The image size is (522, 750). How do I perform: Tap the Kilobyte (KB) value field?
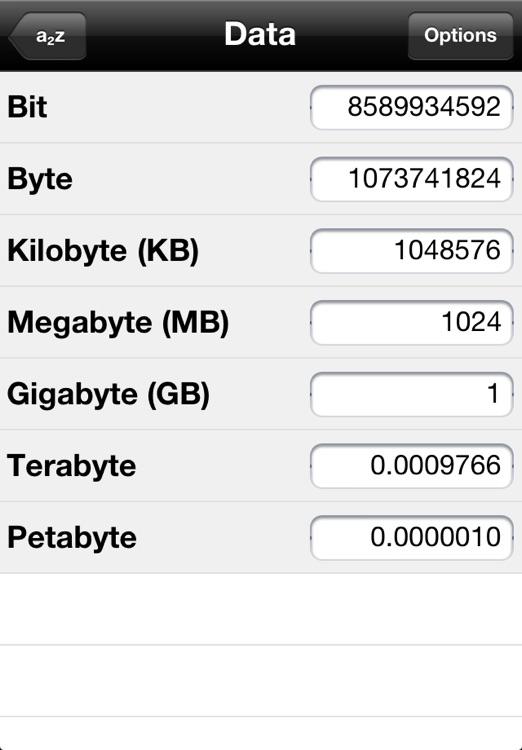411,251
